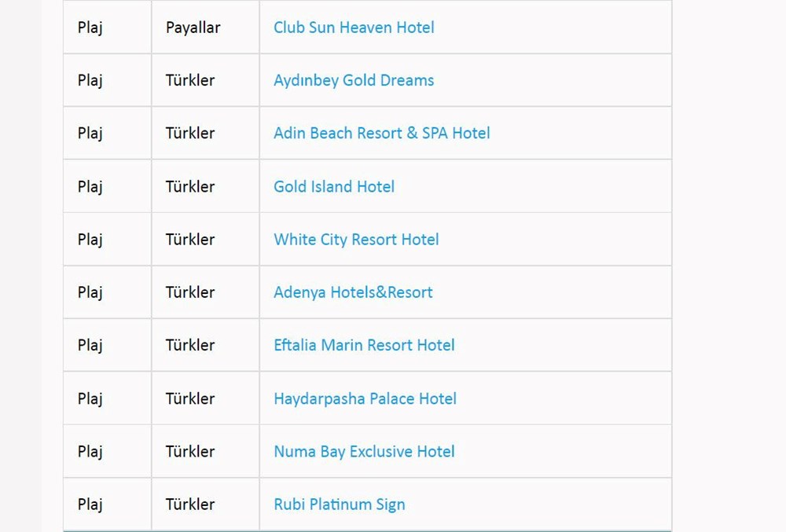The image size is (786, 532).
Task: Click the Türkler cell beside Adenya Hotels&Resort
Action: [189, 292]
